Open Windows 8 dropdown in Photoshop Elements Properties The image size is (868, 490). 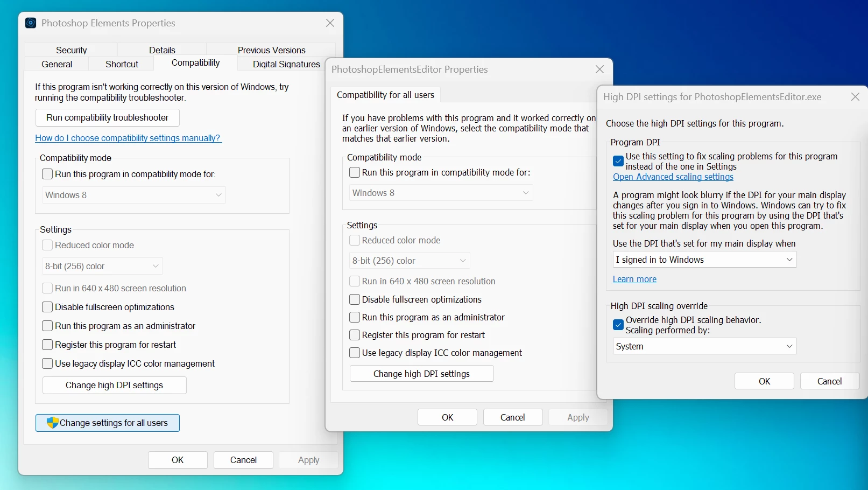133,195
